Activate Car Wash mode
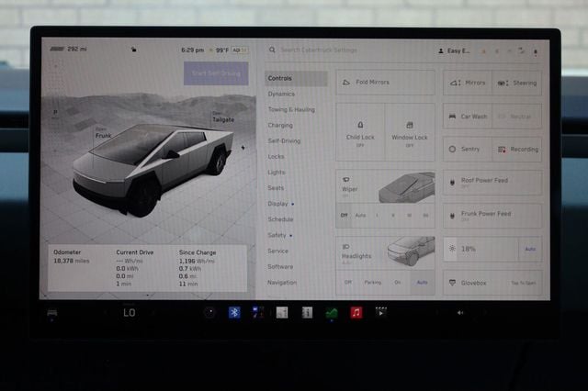This screenshot has height=391, width=588. pos(468,116)
